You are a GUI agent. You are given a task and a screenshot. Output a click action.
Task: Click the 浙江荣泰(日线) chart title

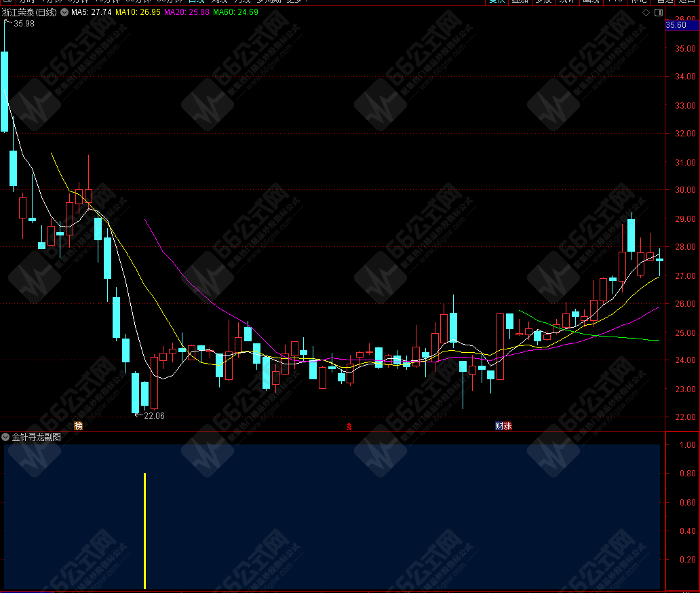click(30, 12)
